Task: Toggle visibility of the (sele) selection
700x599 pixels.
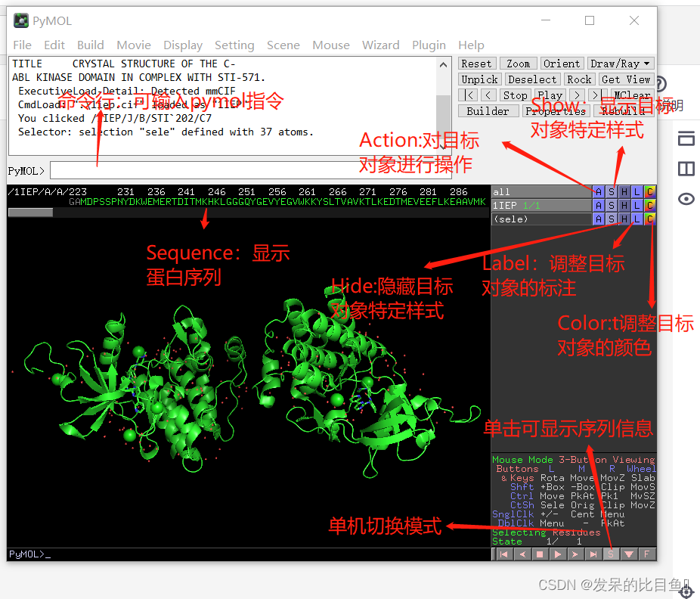Action: coord(541,219)
